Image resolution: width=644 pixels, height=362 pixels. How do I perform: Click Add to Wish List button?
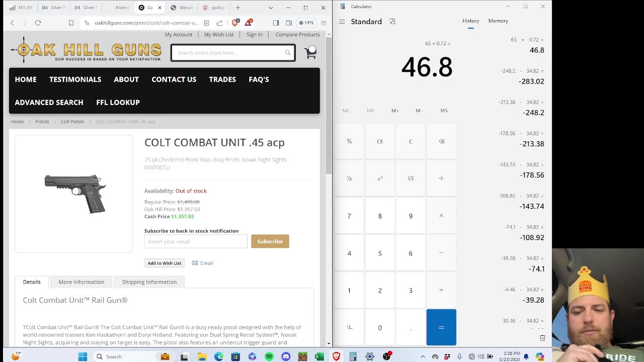tap(165, 263)
